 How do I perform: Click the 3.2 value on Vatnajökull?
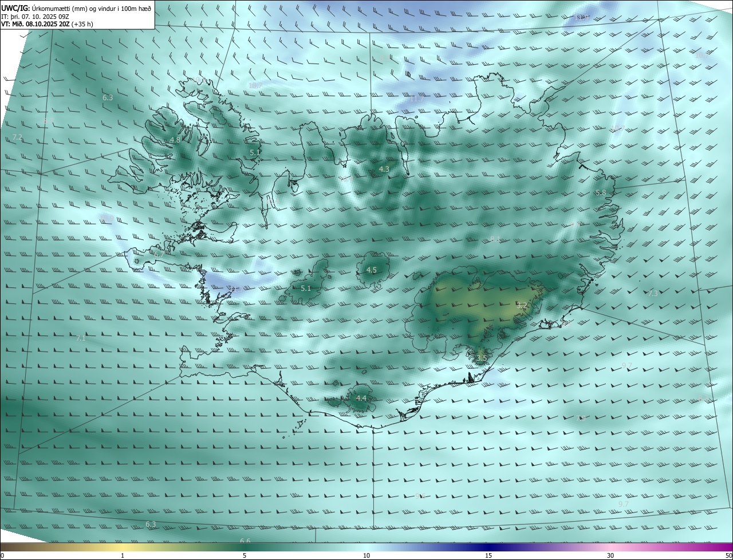coord(522,306)
